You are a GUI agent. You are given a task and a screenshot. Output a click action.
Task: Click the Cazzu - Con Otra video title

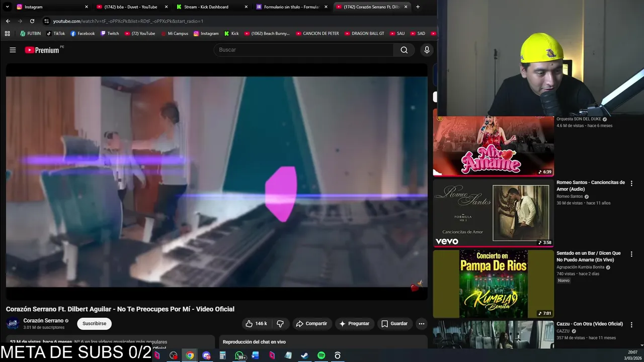[x=590, y=324]
